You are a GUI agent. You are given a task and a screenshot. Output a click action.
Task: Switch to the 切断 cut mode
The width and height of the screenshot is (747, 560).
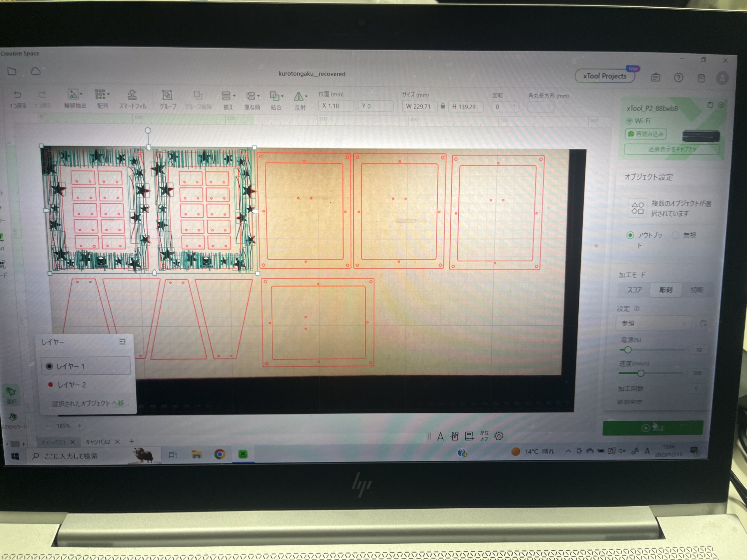pos(697,290)
